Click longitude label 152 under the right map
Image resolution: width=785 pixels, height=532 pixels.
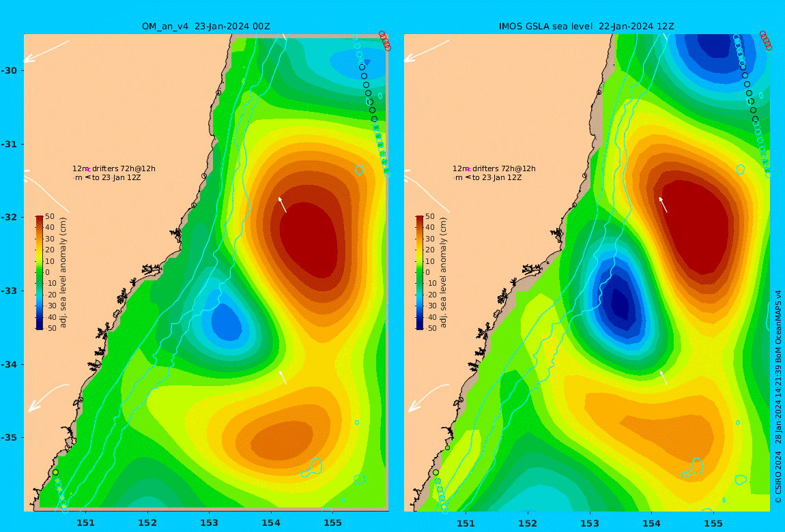[x=528, y=523]
